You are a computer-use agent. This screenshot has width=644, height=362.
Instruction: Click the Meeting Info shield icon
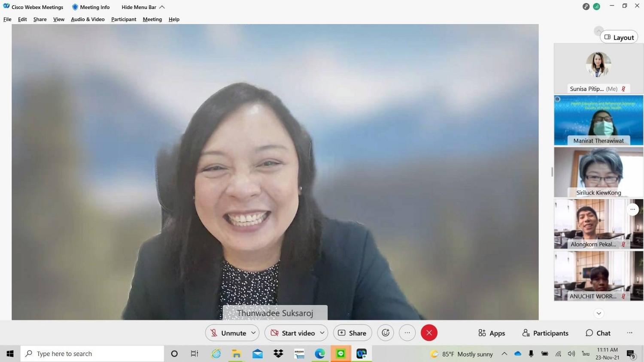click(x=75, y=7)
